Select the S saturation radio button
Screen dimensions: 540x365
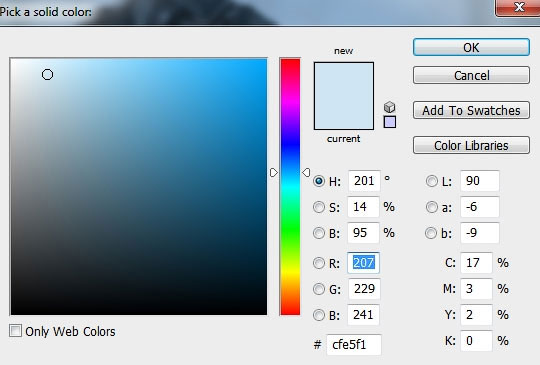(319, 207)
